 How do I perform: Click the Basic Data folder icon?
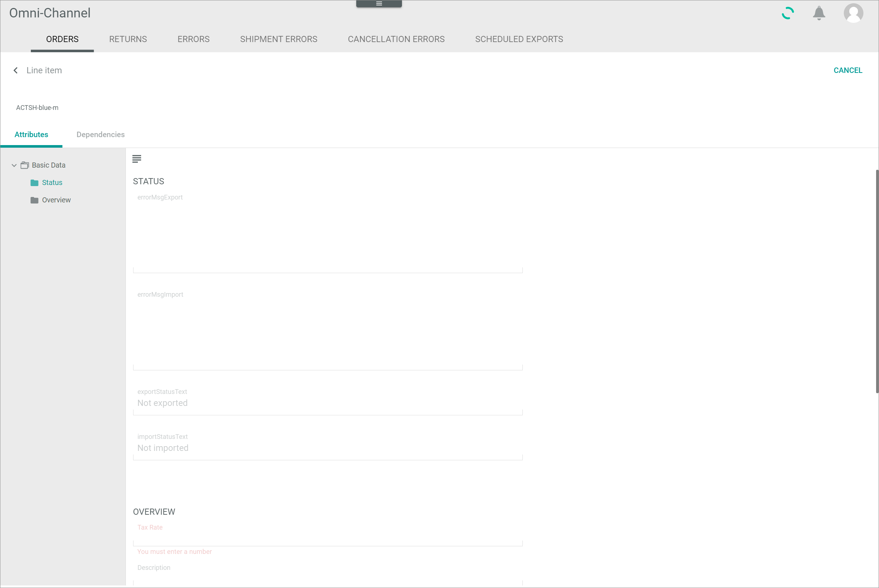(25, 165)
